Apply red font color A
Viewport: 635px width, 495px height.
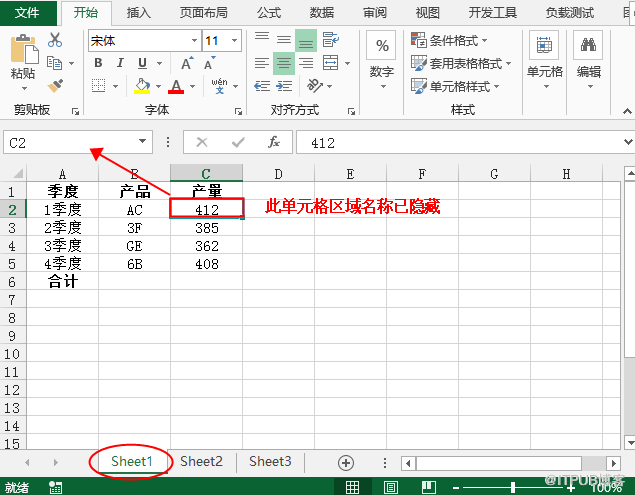(x=176, y=86)
